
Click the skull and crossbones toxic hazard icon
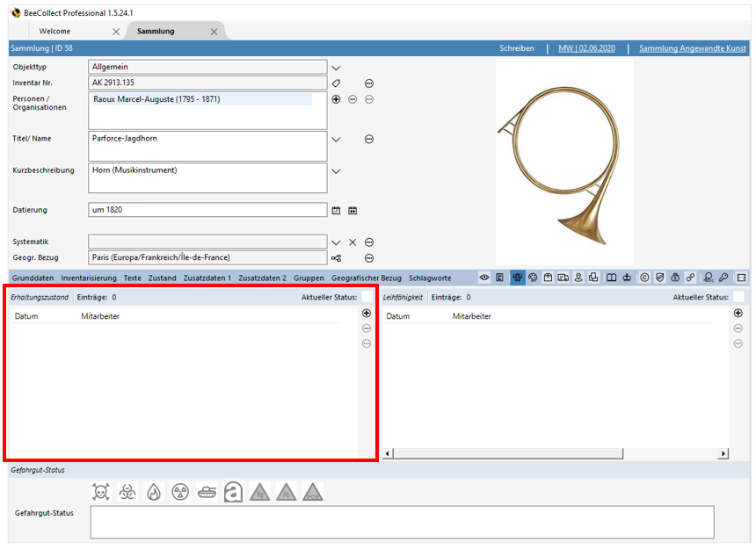coord(101,492)
